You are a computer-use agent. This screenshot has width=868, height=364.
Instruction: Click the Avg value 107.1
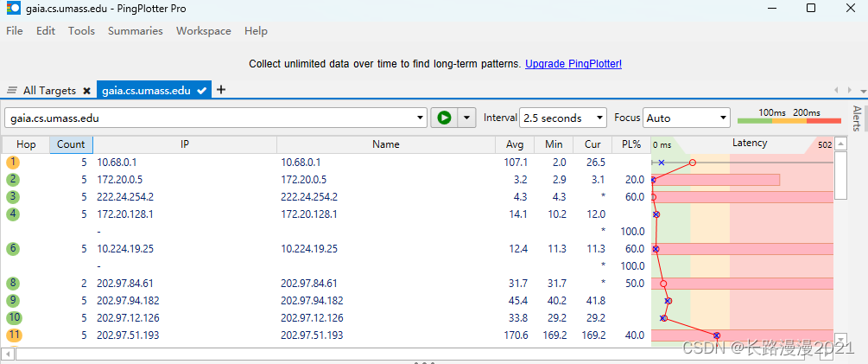pyautogui.click(x=517, y=163)
